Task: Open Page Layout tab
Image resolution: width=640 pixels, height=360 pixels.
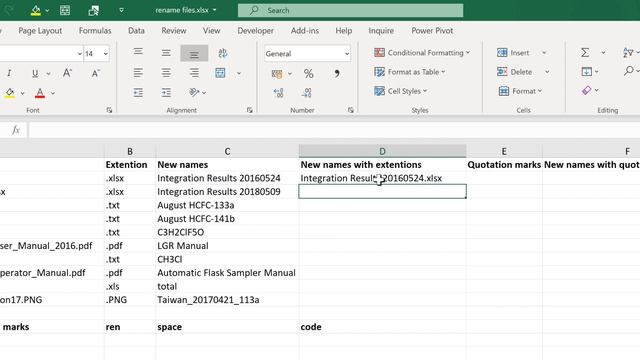Action: (x=40, y=31)
